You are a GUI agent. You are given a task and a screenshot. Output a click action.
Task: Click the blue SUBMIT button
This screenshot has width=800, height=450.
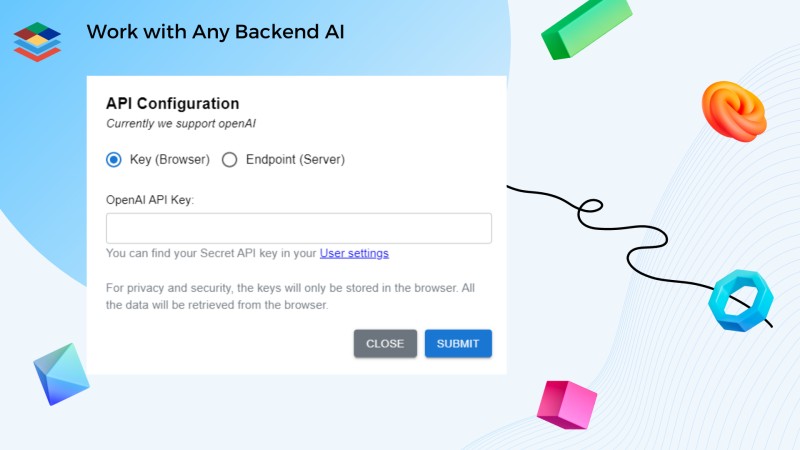point(458,343)
